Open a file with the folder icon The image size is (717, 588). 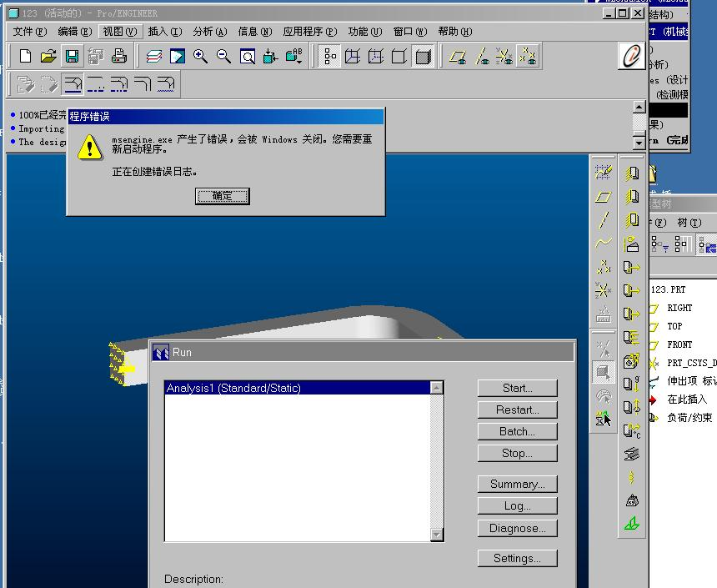(48, 56)
